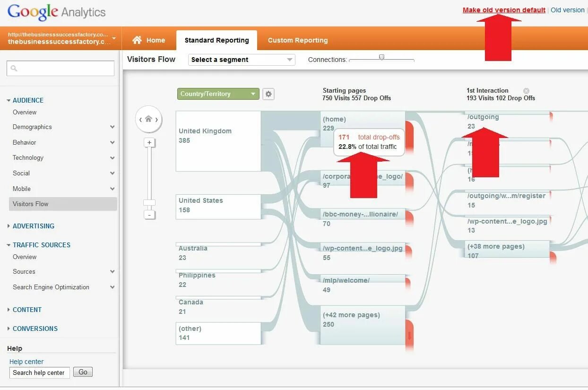588x390 pixels.
Task: Select the United States node
Action: (218, 207)
